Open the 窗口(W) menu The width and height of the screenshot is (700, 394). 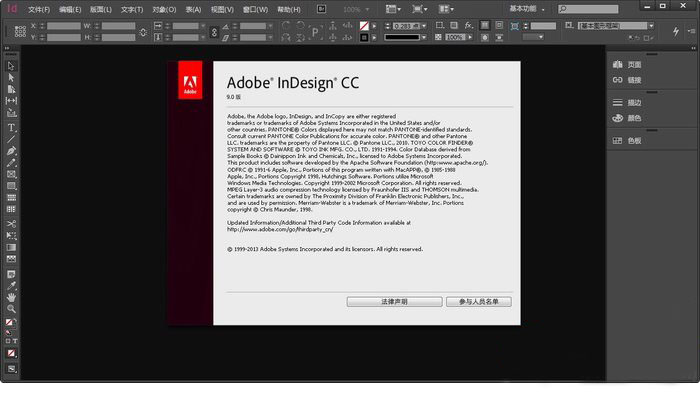point(255,9)
